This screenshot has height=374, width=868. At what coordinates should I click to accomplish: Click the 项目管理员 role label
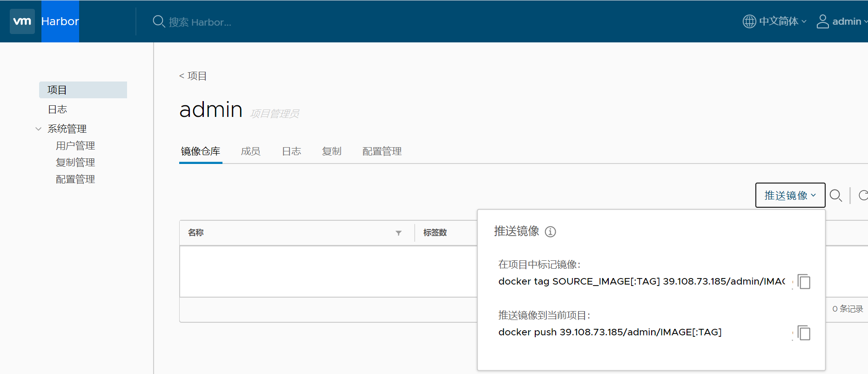pyautogui.click(x=275, y=114)
